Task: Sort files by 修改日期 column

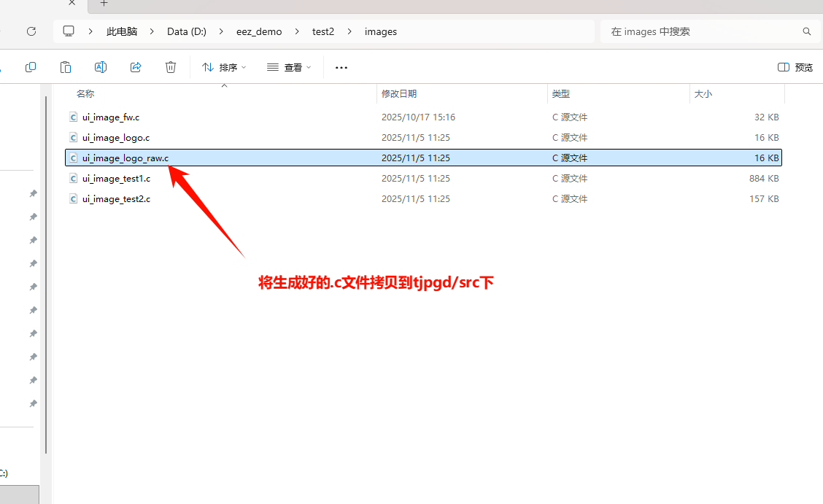Action: pyautogui.click(x=399, y=94)
